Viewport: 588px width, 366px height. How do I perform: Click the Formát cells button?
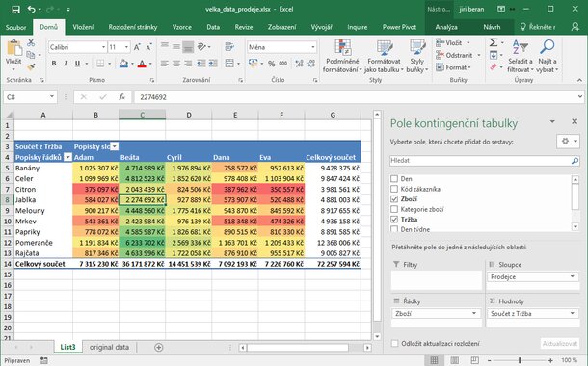pos(453,67)
